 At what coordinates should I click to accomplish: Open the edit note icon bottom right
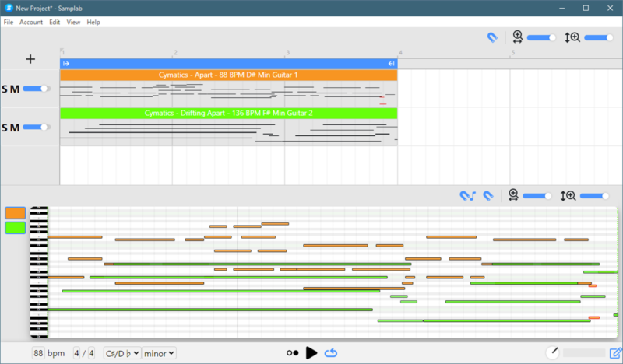coord(615,353)
